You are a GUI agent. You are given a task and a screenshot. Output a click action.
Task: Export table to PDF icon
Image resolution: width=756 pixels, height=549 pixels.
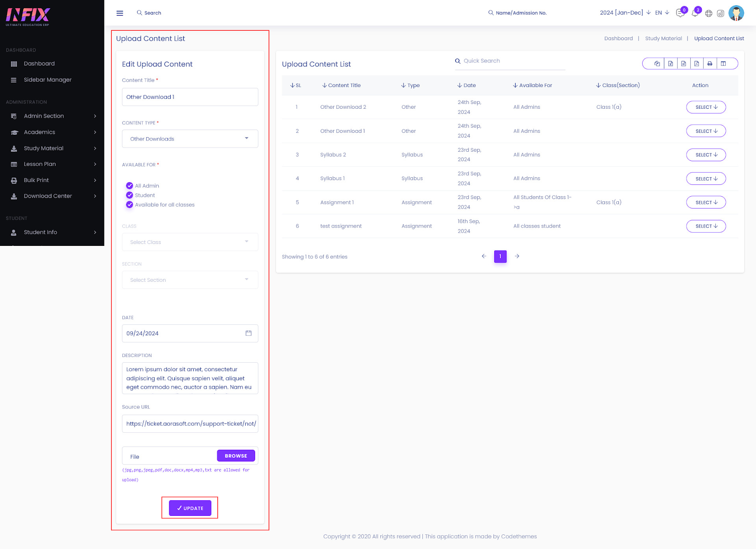pos(696,63)
